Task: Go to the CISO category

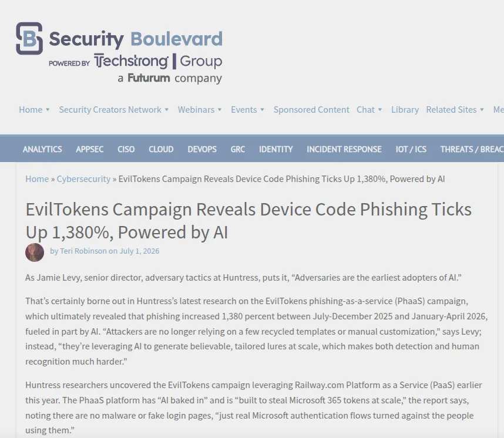Action: [126, 149]
